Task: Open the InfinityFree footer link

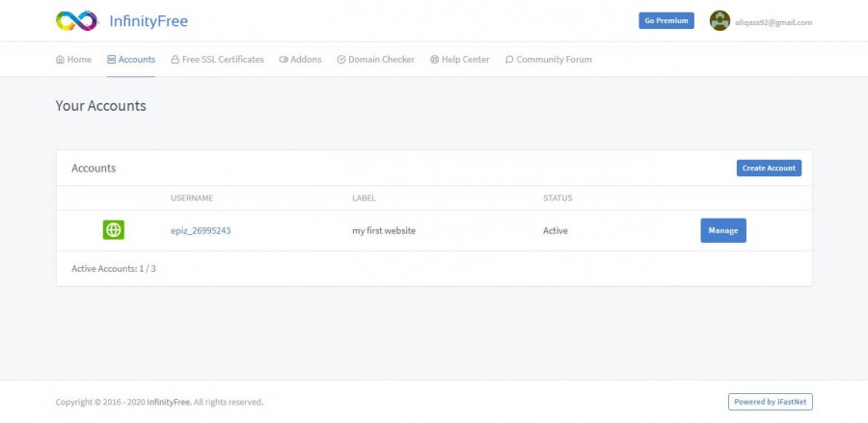Action: 169,402
